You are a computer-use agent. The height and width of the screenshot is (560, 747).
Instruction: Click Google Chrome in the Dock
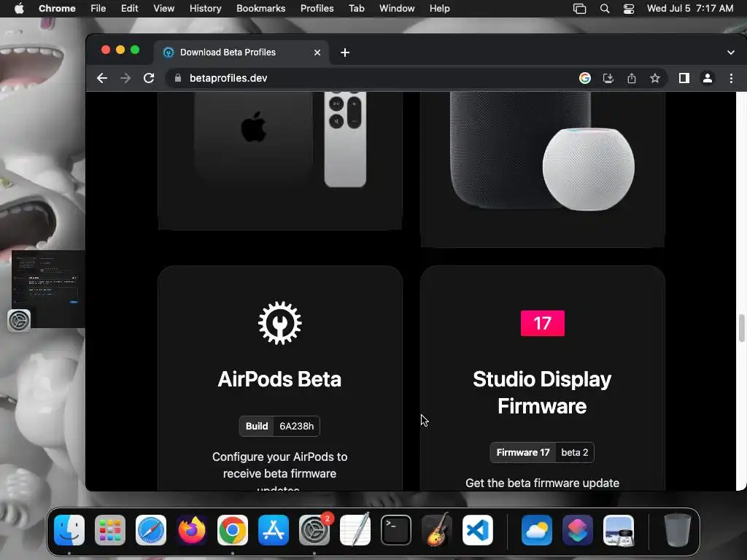click(233, 530)
